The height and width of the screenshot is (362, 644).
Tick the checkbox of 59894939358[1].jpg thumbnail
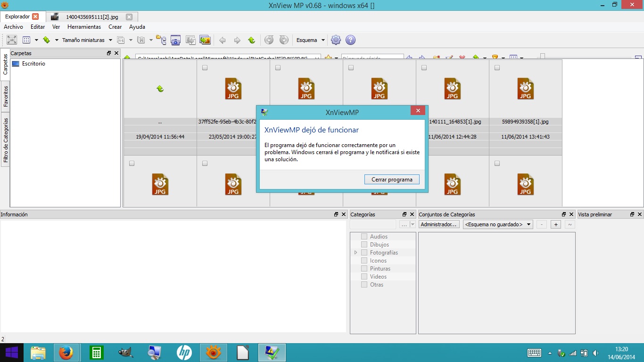497,68
